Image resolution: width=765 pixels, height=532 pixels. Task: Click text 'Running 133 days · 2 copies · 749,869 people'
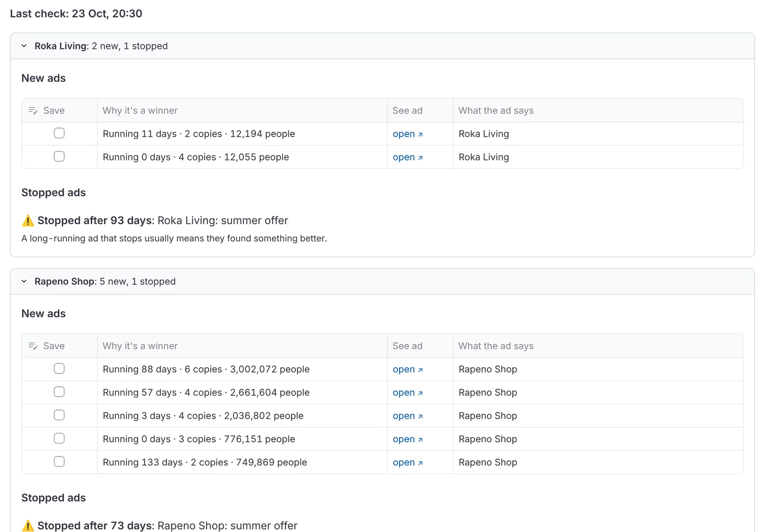205,462
